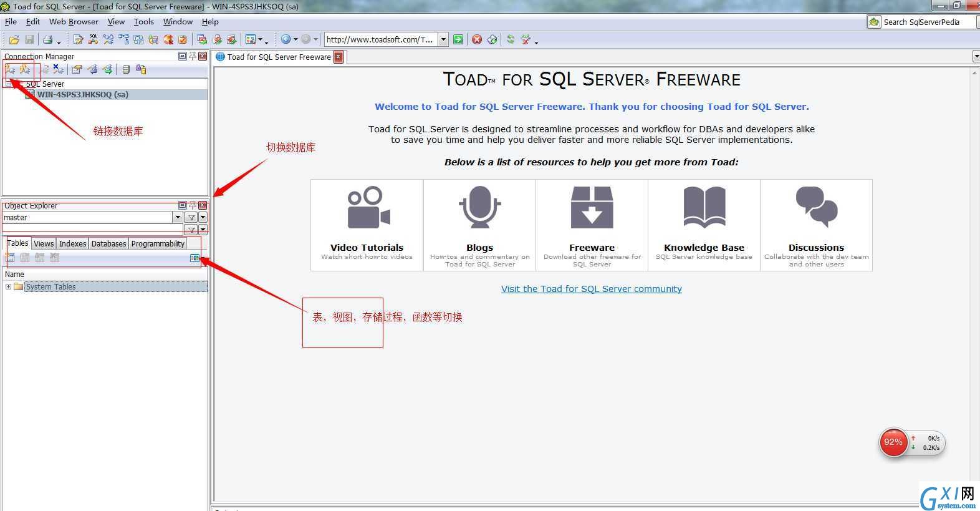Click the blue back navigation arrow
Viewport: 980px width, 511px height.
coord(286,39)
